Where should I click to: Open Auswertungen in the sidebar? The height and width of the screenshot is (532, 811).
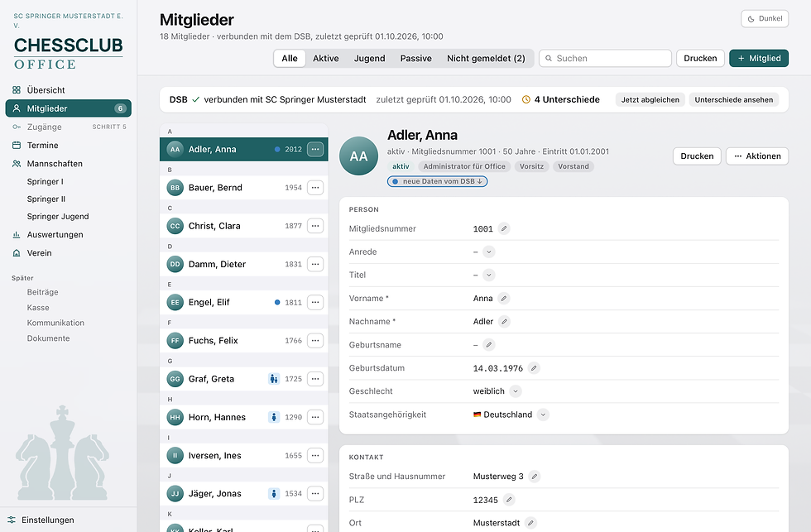click(x=68, y=235)
